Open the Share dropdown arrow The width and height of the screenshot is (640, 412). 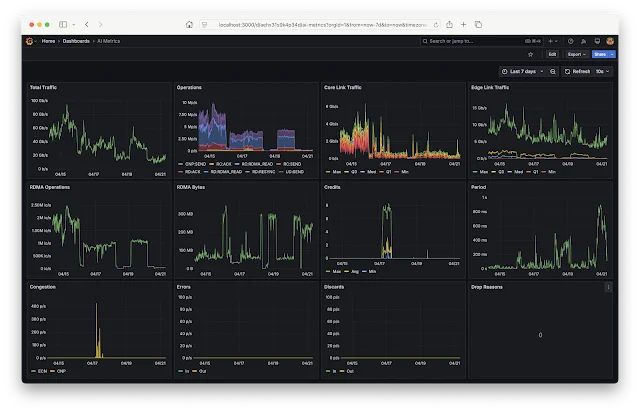612,54
